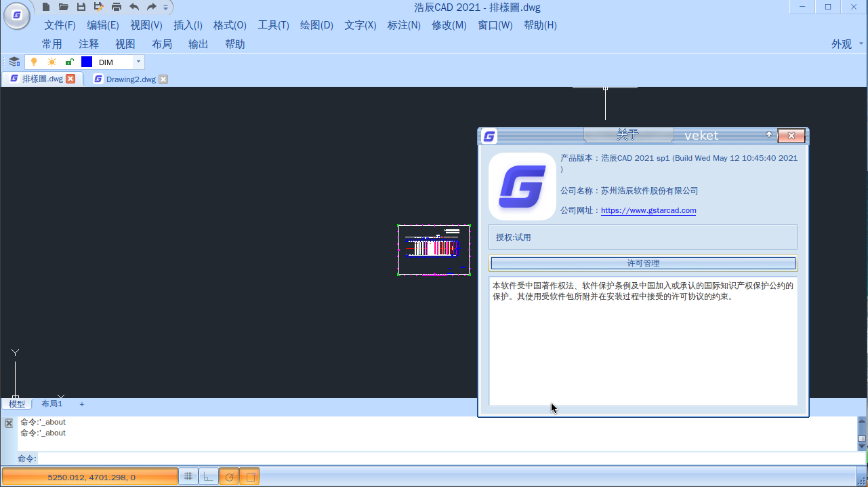Toggle layer on/off lightbulb icon
This screenshot has height=487, width=868.
coord(34,62)
